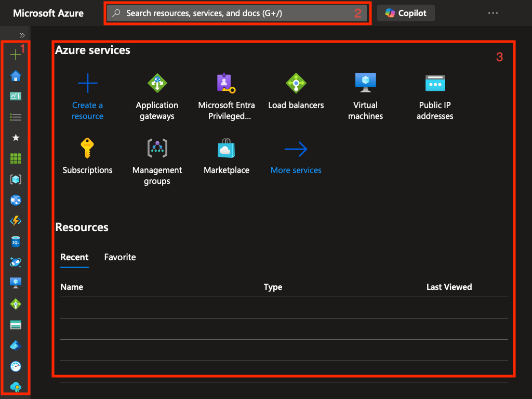
Task: Click the Management groups service icon
Action: click(x=157, y=148)
